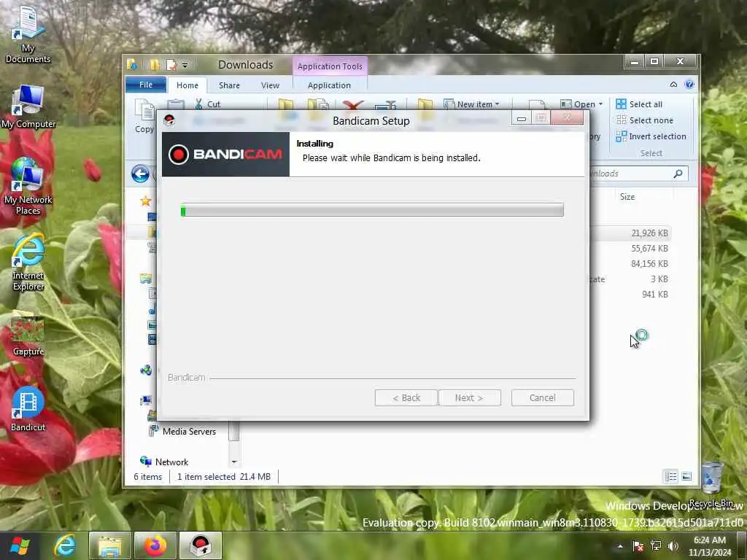The image size is (747, 560).
Task: Switch to the Share ribbon tab
Action: [x=229, y=85]
